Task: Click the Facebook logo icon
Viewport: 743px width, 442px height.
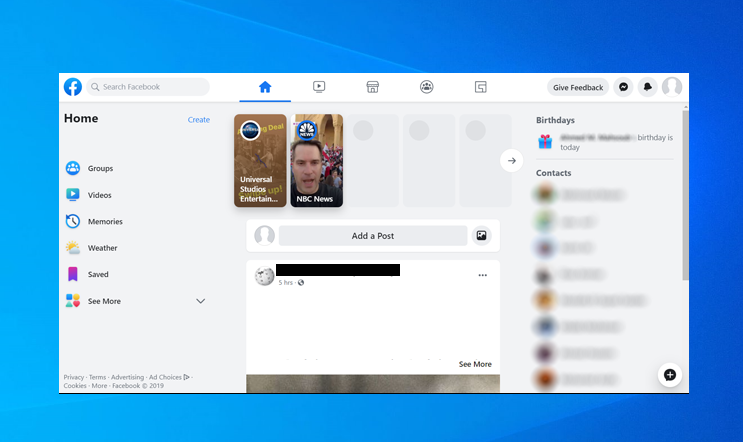Action: click(72, 87)
